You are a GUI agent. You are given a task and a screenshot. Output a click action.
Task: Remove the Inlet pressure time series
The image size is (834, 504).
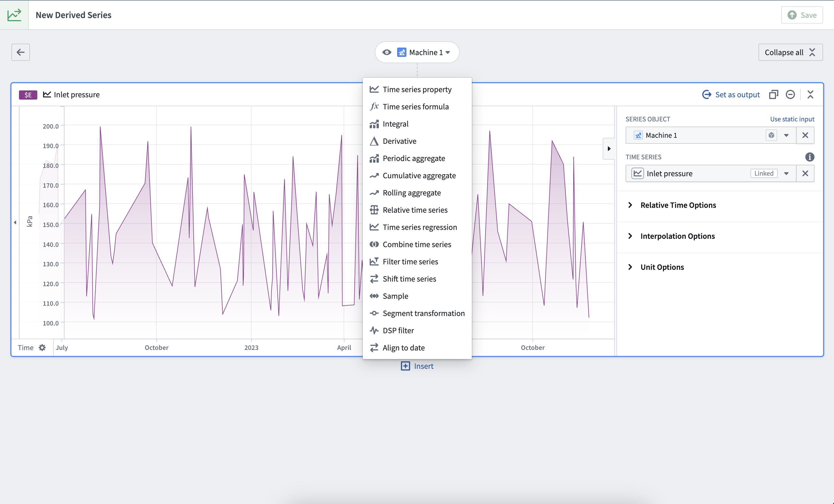805,174
